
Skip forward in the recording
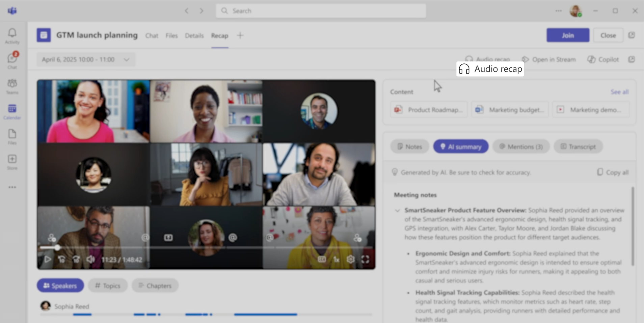click(x=76, y=260)
